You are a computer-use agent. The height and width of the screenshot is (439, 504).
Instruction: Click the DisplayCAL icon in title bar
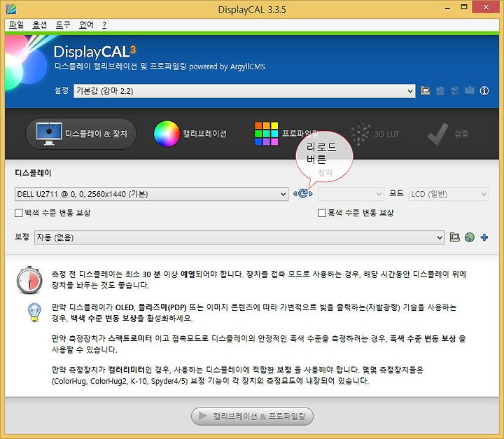11,9
